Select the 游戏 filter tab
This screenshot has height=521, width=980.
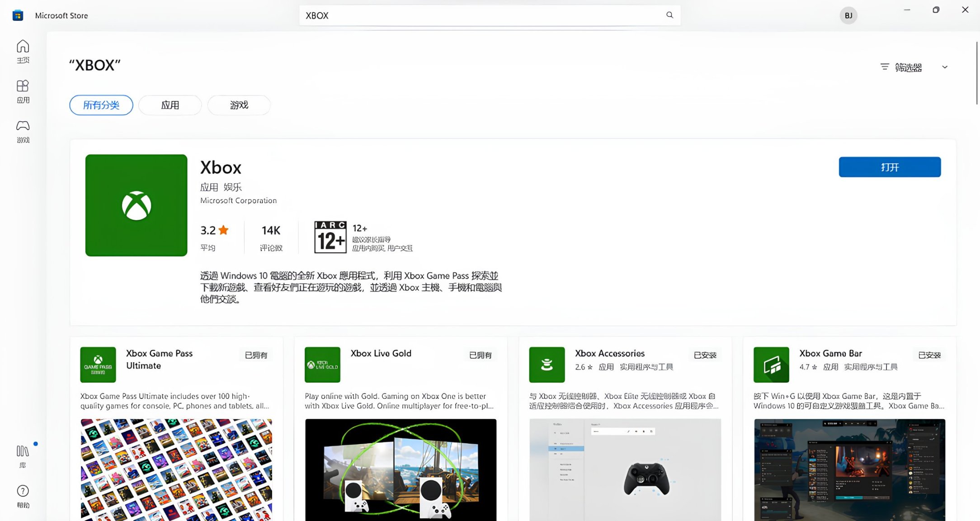239,105
